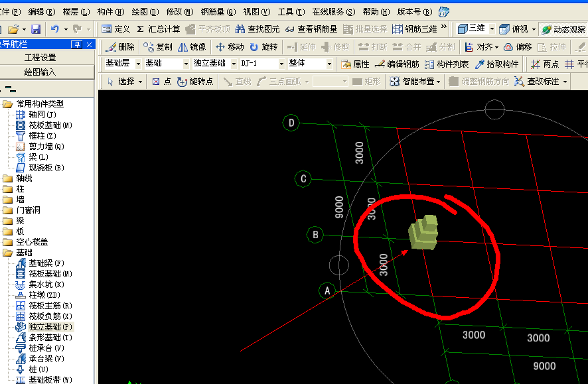Select 筏板主筋(R) in the tree
This screenshot has width=588, height=384.
coord(44,306)
